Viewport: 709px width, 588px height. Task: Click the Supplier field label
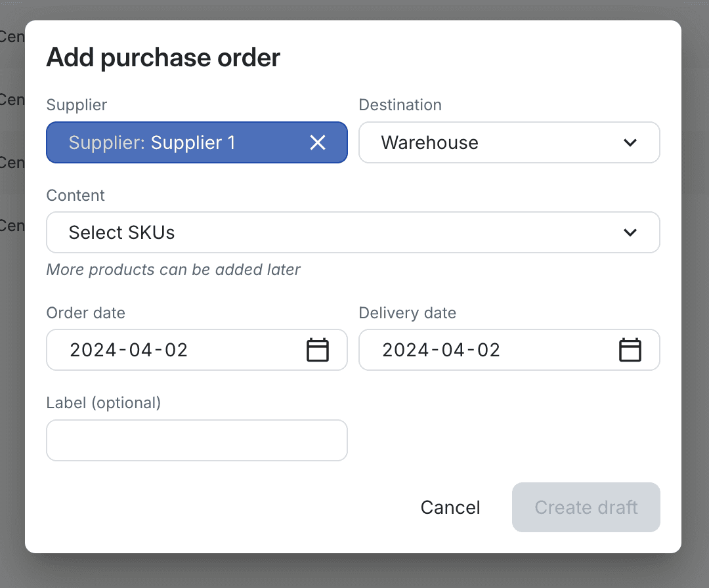77,105
